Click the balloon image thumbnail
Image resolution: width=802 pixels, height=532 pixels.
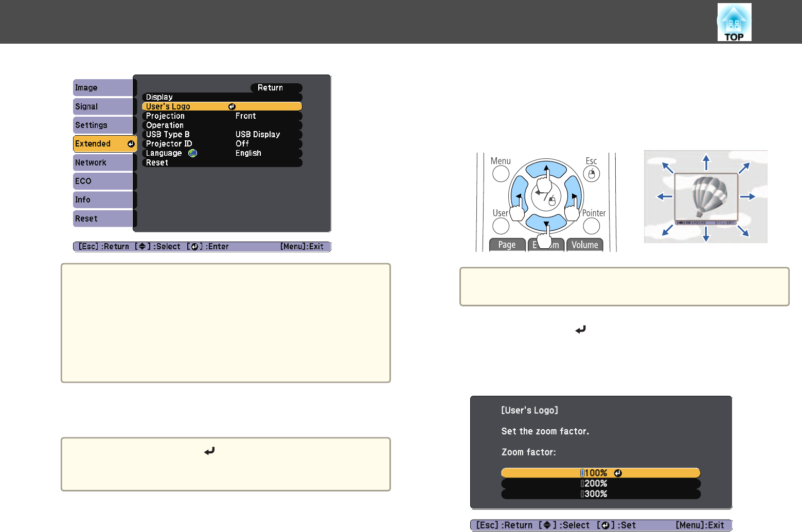point(706,197)
